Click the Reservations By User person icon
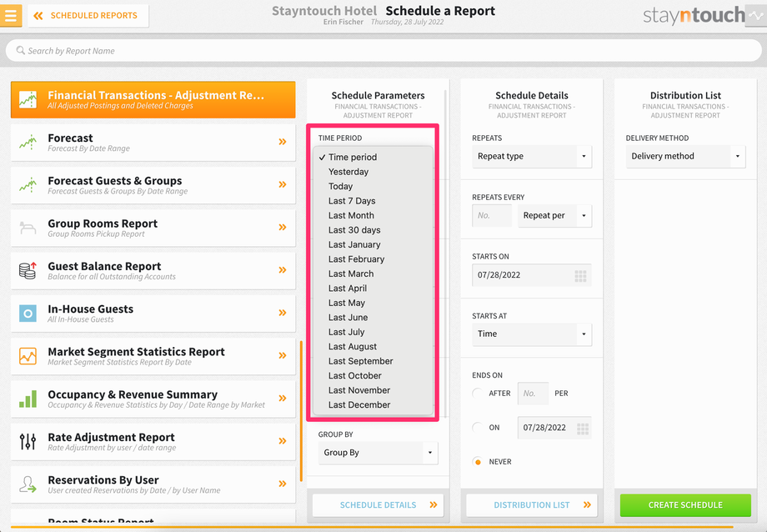 pyautogui.click(x=28, y=484)
